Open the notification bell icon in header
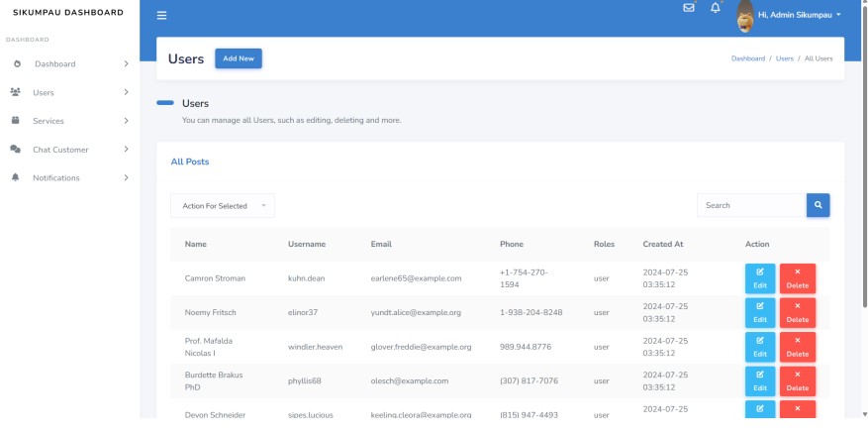 tap(716, 8)
